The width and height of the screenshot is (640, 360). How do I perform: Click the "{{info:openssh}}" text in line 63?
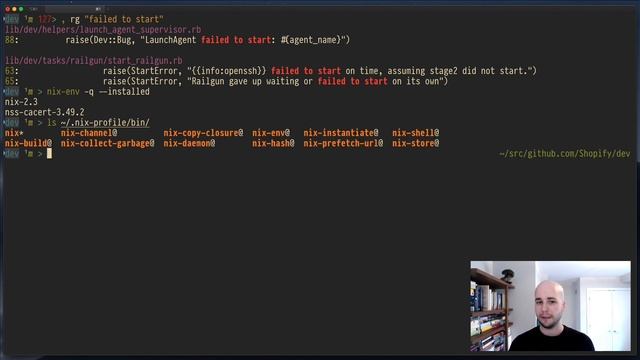[x=229, y=71]
